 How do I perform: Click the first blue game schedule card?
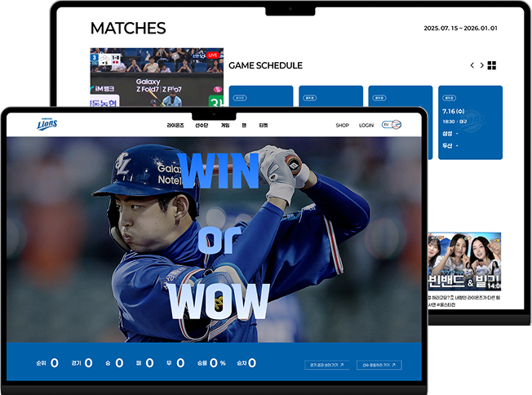pyautogui.click(x=260, y=96)
